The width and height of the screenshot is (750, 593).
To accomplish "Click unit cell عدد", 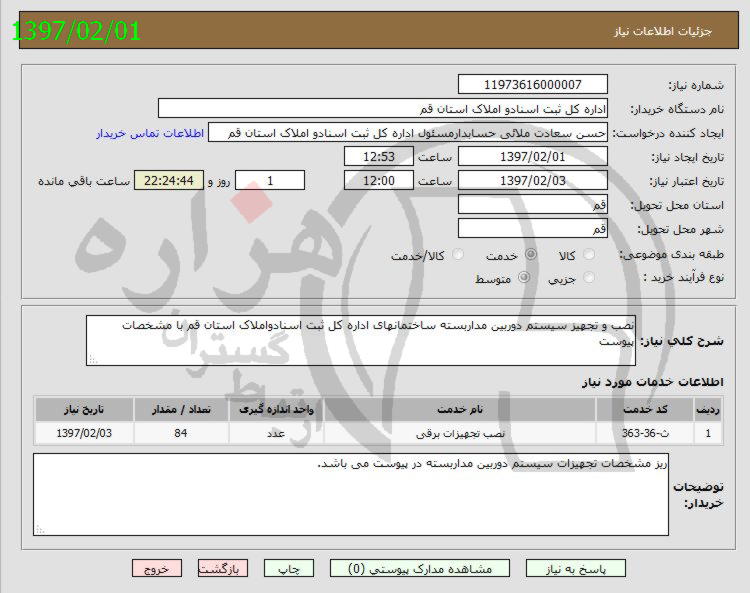I will click(276, 433).
